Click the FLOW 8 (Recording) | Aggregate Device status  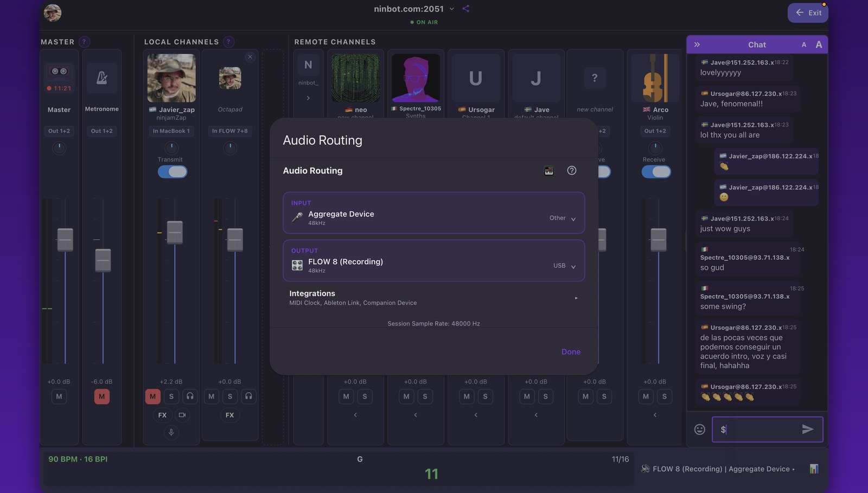[718, 469]
